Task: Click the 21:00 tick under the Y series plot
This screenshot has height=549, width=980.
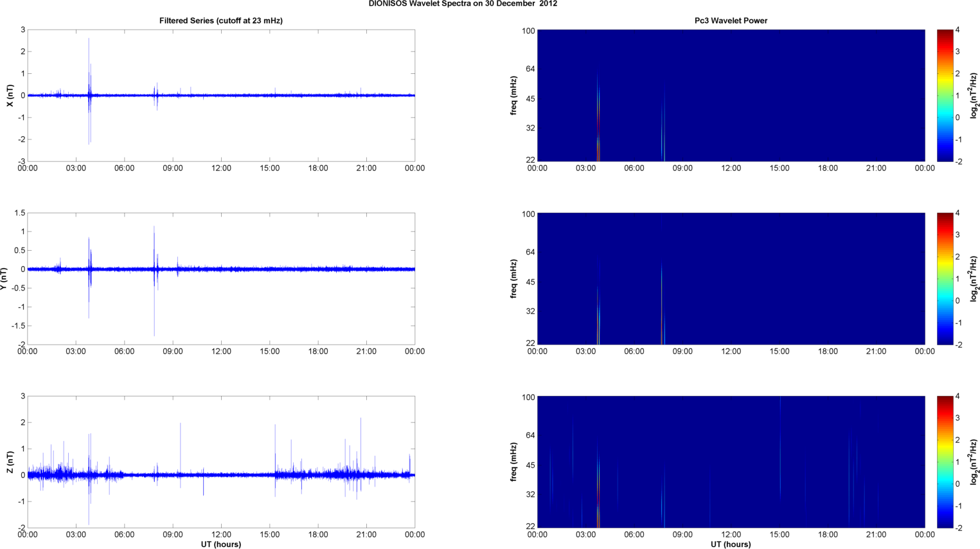Action: coord(366,352)
